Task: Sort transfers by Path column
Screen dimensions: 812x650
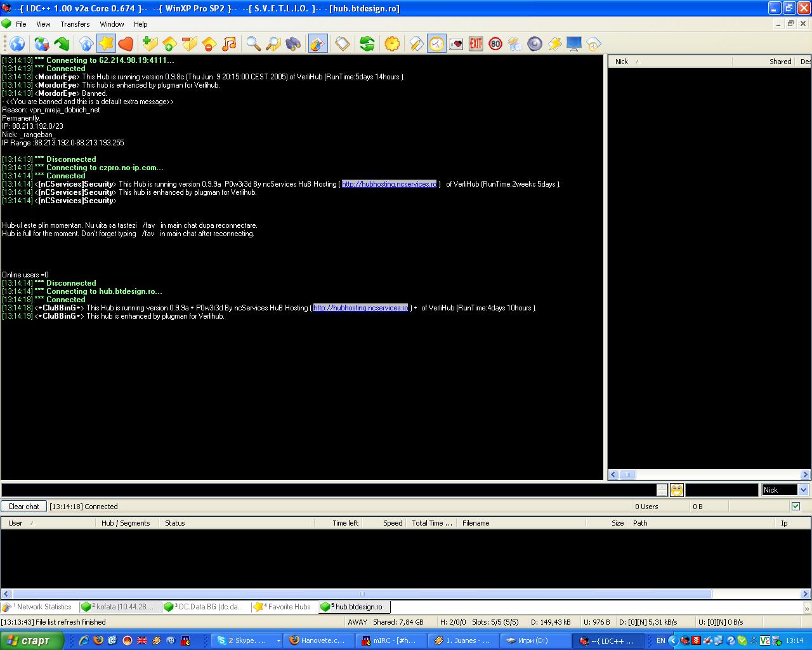Action: [702, 523]
